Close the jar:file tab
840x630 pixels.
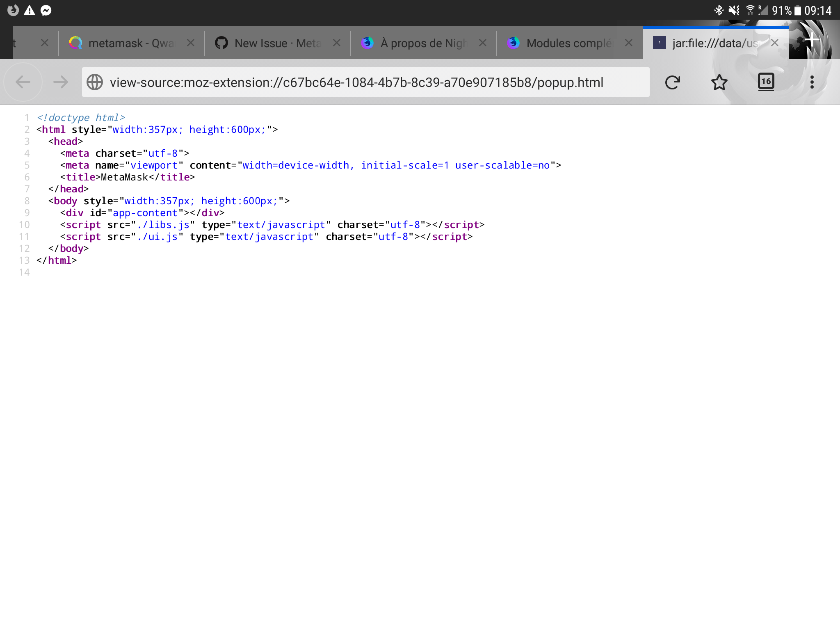(x=774, y=43)
